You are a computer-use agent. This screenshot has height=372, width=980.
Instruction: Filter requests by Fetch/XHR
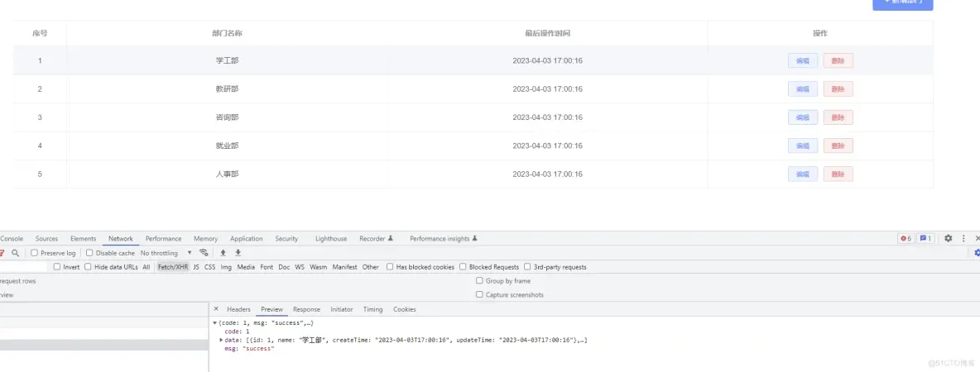172,266
